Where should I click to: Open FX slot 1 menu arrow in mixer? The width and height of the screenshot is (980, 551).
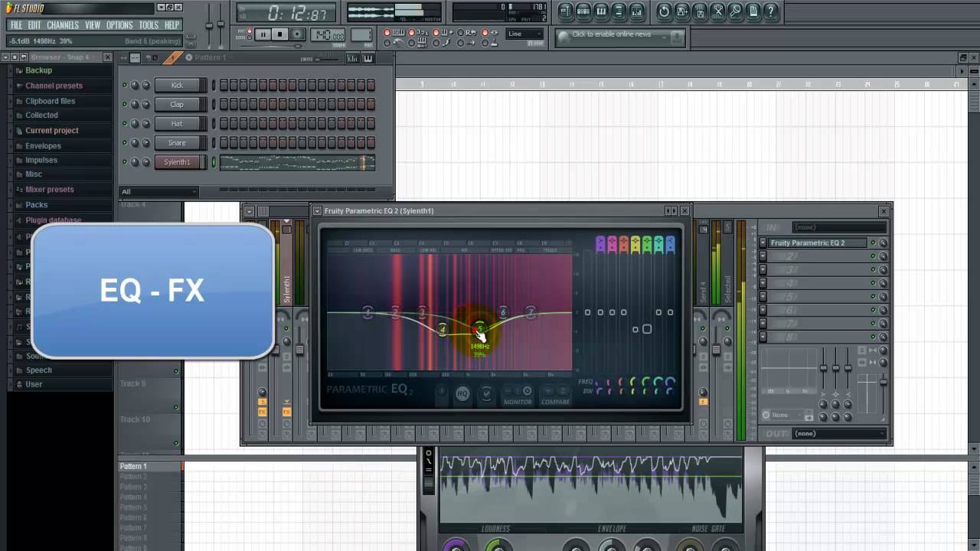coord(763,243)
